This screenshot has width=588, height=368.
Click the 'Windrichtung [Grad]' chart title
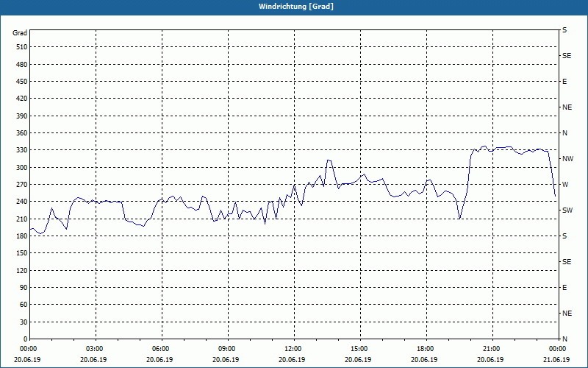(296, 7)
